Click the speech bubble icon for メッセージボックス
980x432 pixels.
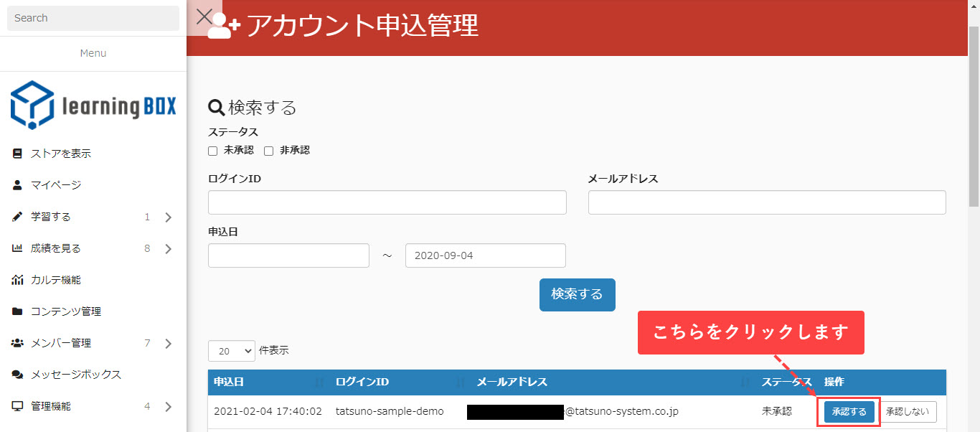pyautogui.click(x=17, y=375)
